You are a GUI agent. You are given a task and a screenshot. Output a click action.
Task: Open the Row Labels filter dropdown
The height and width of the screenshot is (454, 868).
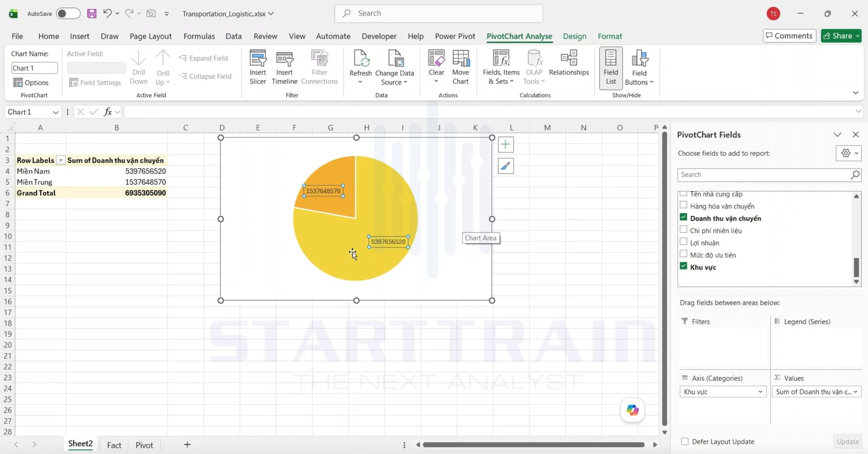point(61,160)
